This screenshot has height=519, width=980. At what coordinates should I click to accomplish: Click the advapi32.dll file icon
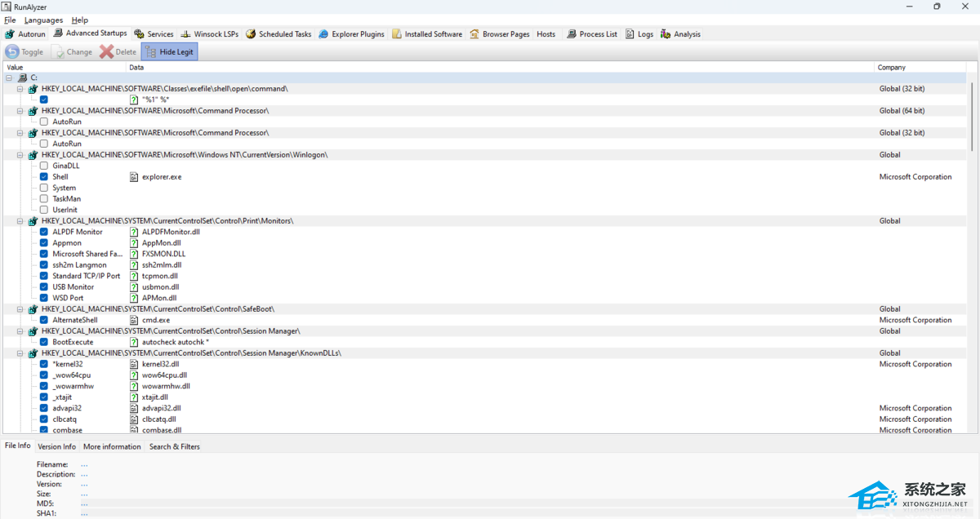(x=135, y=408)
